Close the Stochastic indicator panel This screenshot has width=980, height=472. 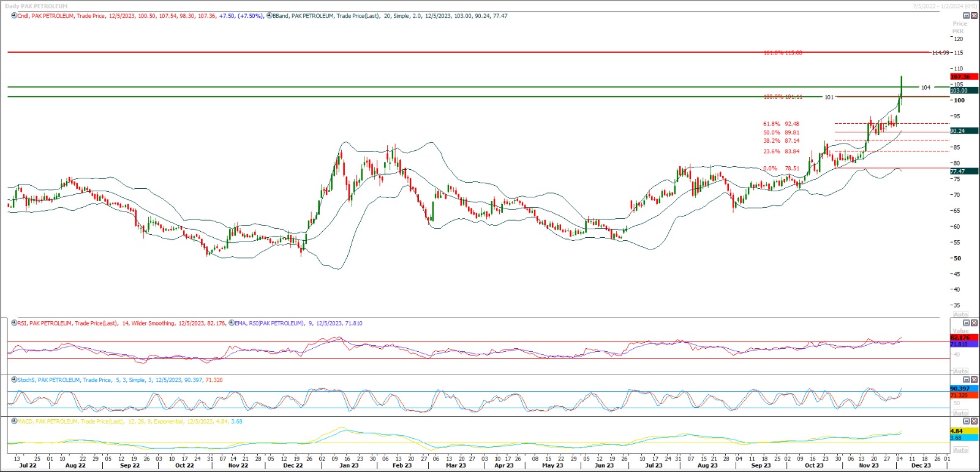point(974,380)
